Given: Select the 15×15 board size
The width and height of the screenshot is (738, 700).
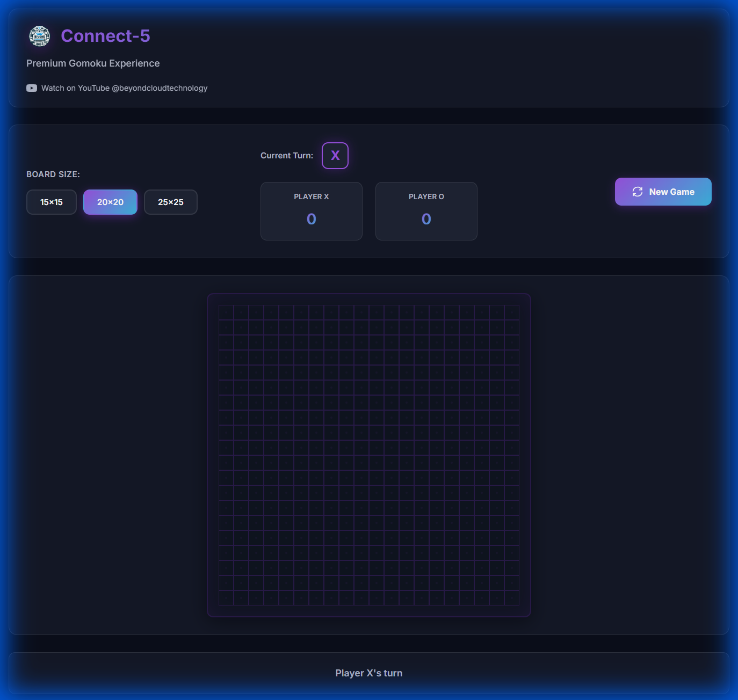Looking at the screenshot, I should [x=52, y=202].
